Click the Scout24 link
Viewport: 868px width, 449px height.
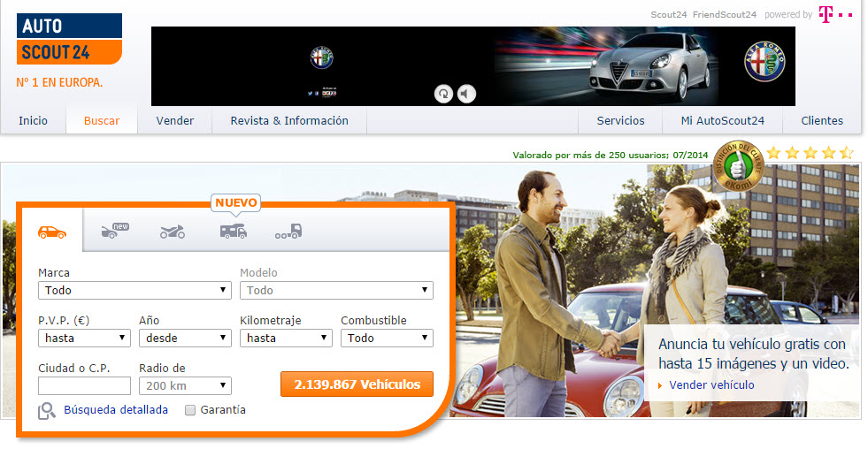(669, 15)
